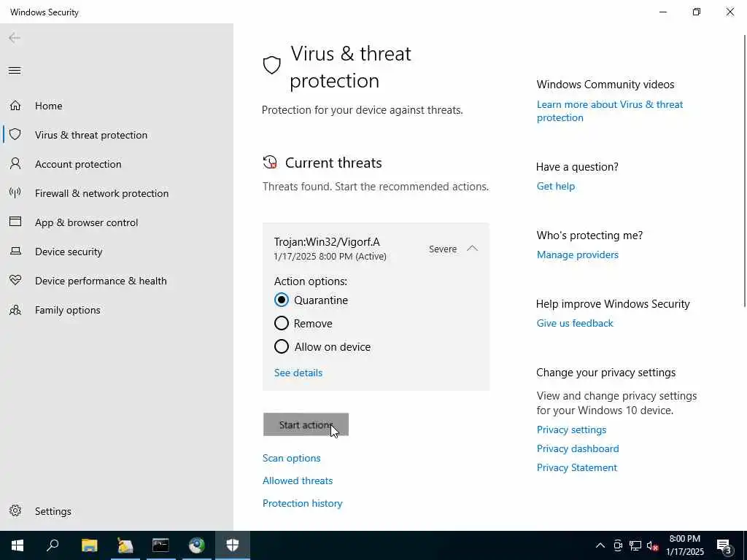747x560 pixels.
Task: Click the Get help link
Action: click(555, 186)
